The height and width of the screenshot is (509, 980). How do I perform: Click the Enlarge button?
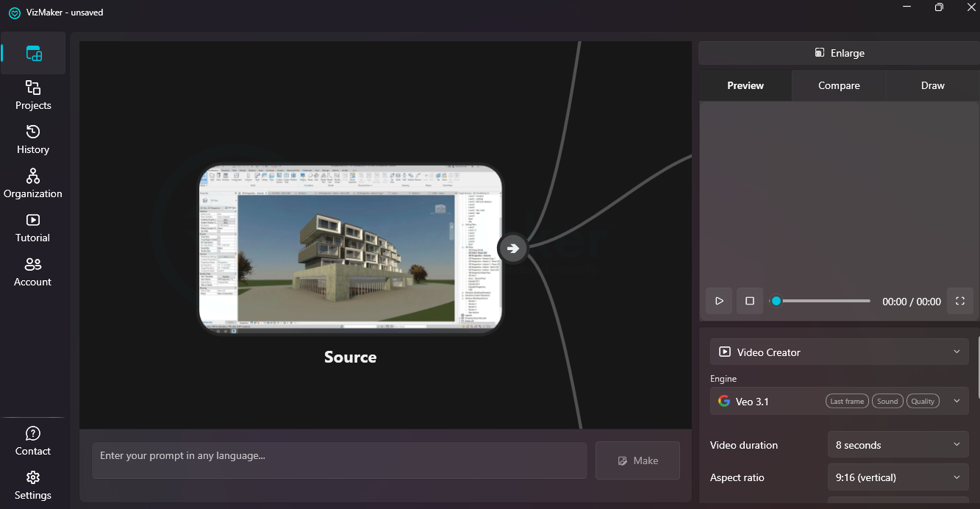839,53
